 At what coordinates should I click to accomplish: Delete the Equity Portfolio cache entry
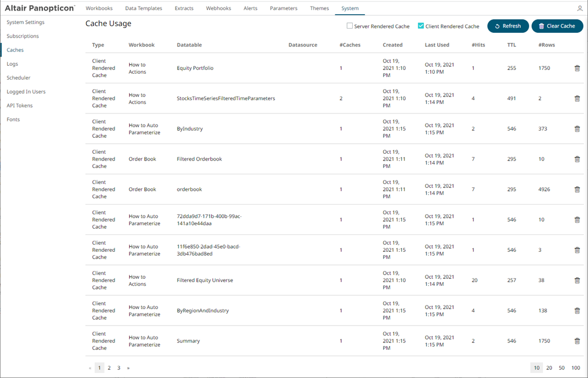[577, 68]
